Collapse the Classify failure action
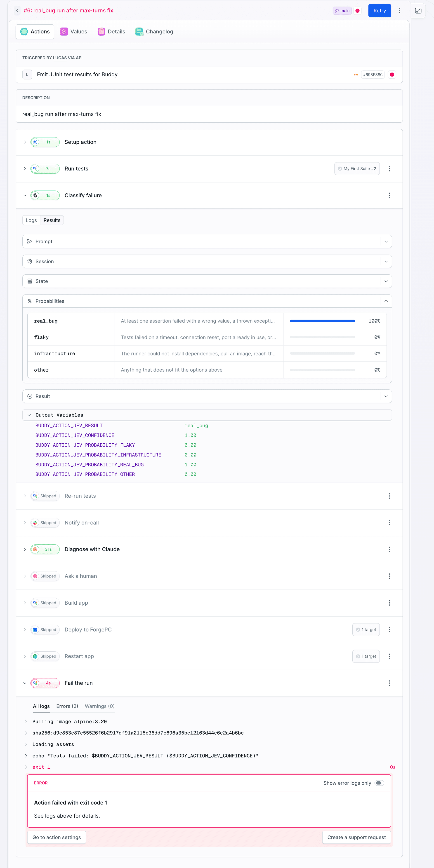The width and height of the screenshot is (434, 868). tap(25, 195)
